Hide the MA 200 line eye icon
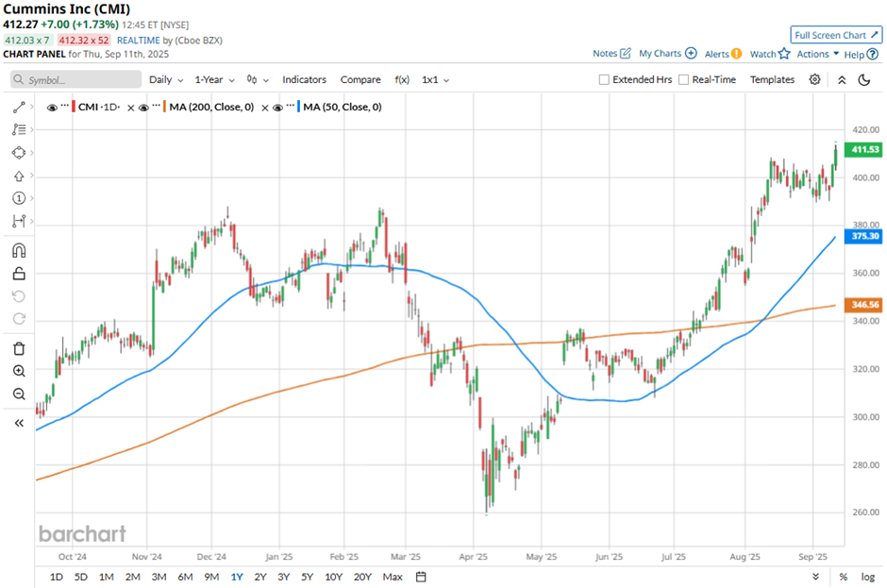Image resolution: width=887 pixels, height=588 pixels. pyautogui.click(x=143, y=108)
